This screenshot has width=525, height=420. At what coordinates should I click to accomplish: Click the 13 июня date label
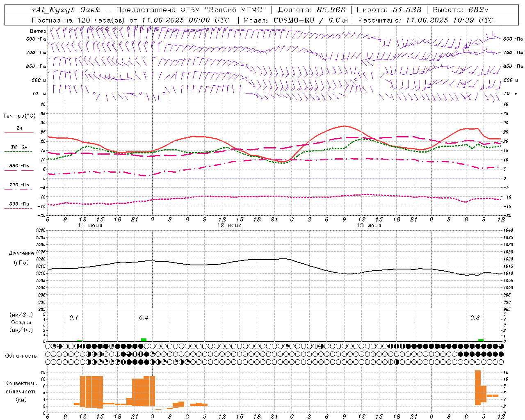369,225
